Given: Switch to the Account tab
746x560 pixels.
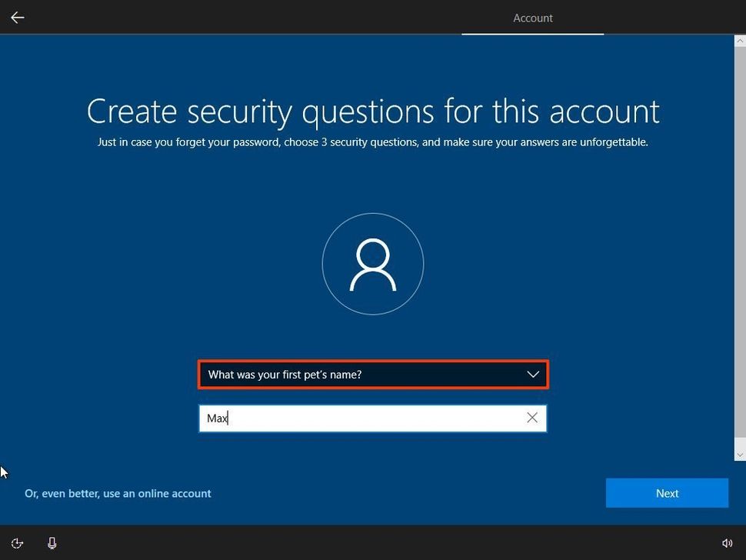Looking at the screenshot, I should click(x=532, y=18).
